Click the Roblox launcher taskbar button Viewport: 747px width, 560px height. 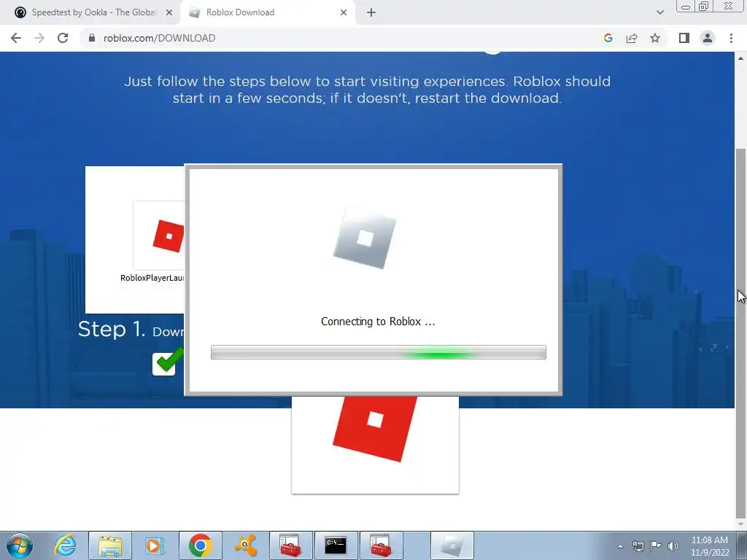pos(452,545)
